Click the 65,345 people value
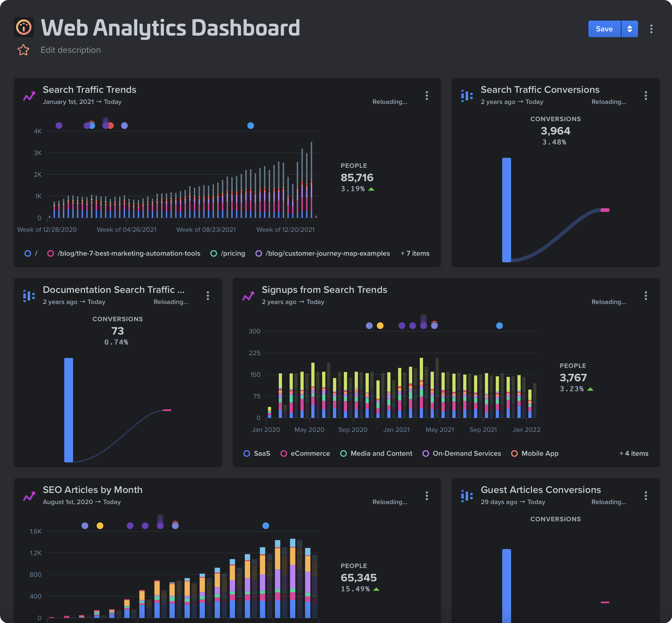This screenshot has width=672, height=623. pos(359,577)
